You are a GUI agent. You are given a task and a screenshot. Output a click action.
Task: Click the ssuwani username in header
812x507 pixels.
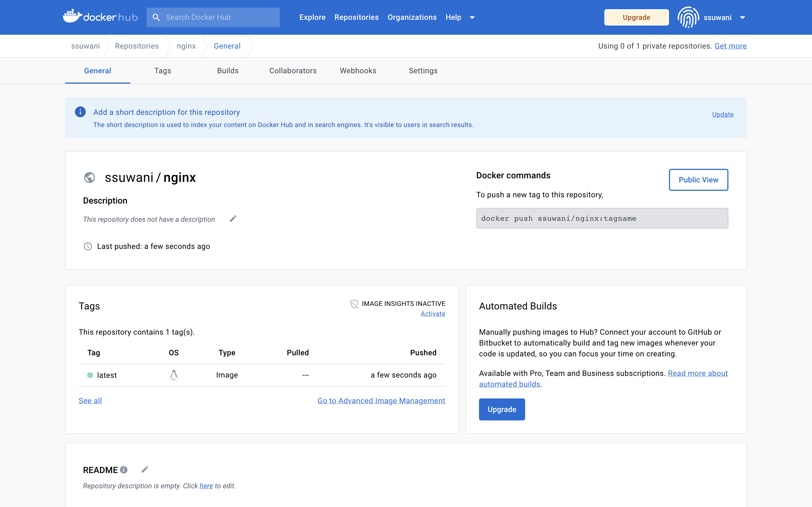(718, 17)
